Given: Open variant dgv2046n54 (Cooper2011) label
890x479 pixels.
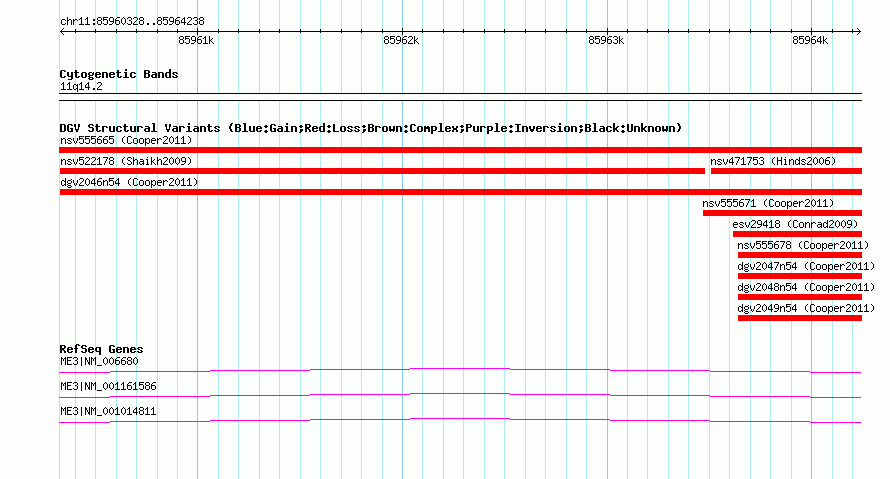Looking at the screenshot, I should click(x=129, y=182).
